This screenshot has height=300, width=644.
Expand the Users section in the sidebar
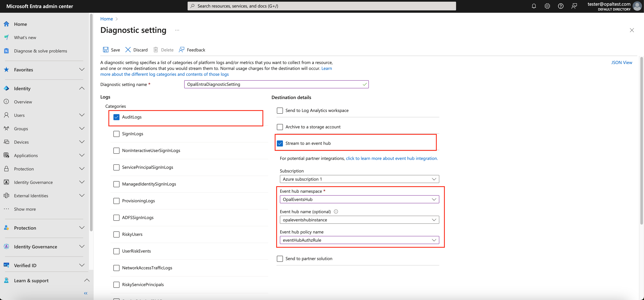pyautogui.click(x=82, y=115)
